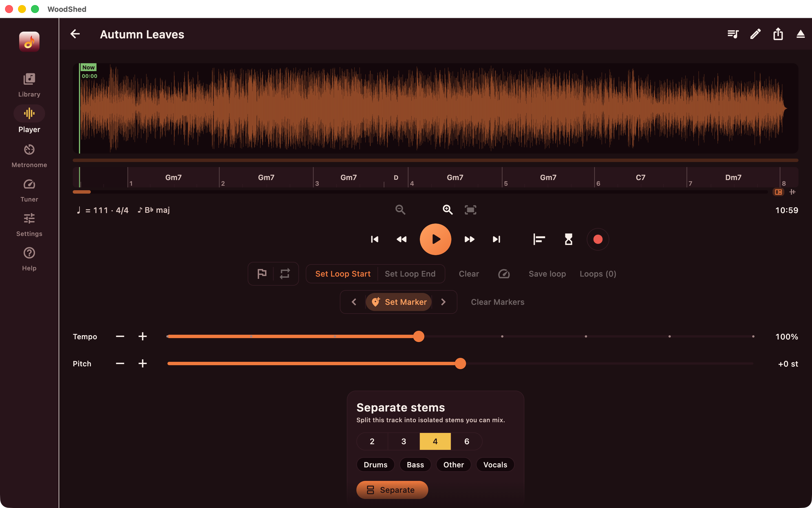Toggle loop repeat mode
Viewport: 812px width, 508px height.
click(284, 274)
